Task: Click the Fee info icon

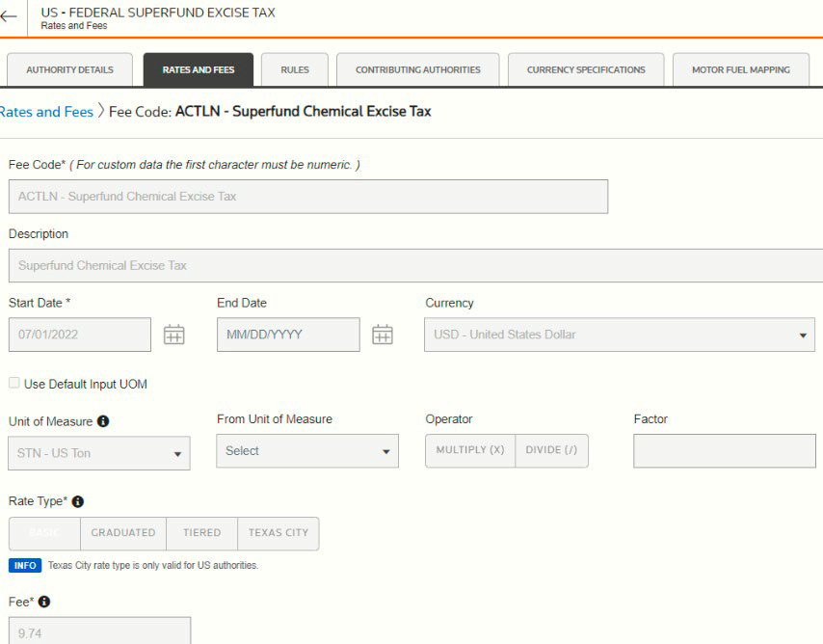Action: tap(44, 602)
